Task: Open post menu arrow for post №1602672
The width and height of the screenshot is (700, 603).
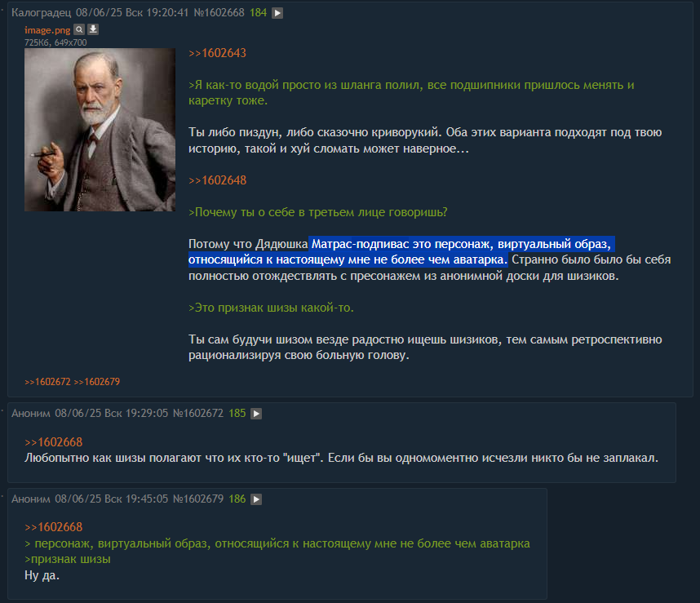Action: coord(256,414)
